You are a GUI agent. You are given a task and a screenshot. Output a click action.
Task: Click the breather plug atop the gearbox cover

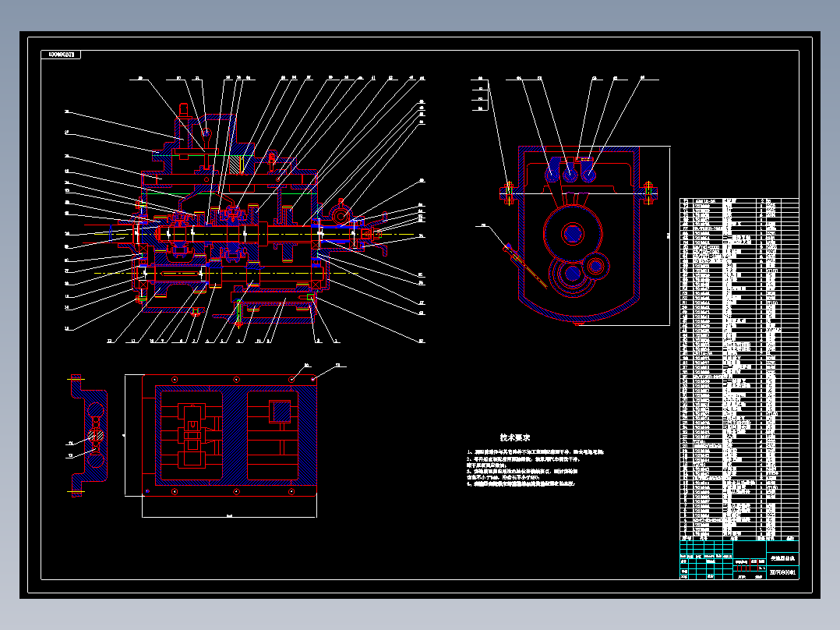[184, 111]
